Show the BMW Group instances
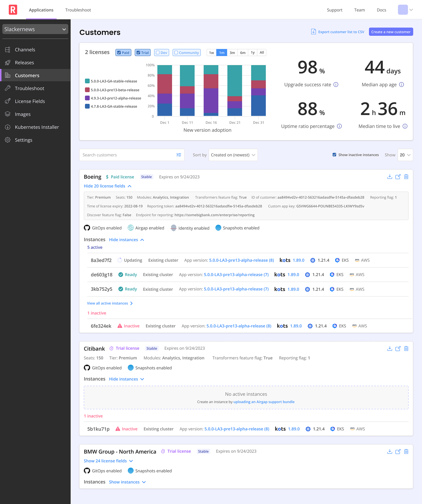This screenshot has width=422, height=504. (127, 482)
